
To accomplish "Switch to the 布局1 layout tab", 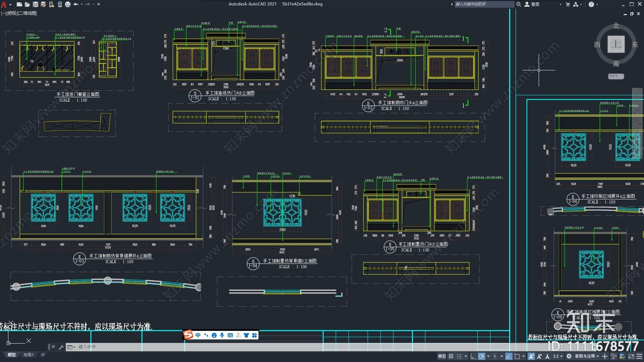I will [x=28, y=355].
